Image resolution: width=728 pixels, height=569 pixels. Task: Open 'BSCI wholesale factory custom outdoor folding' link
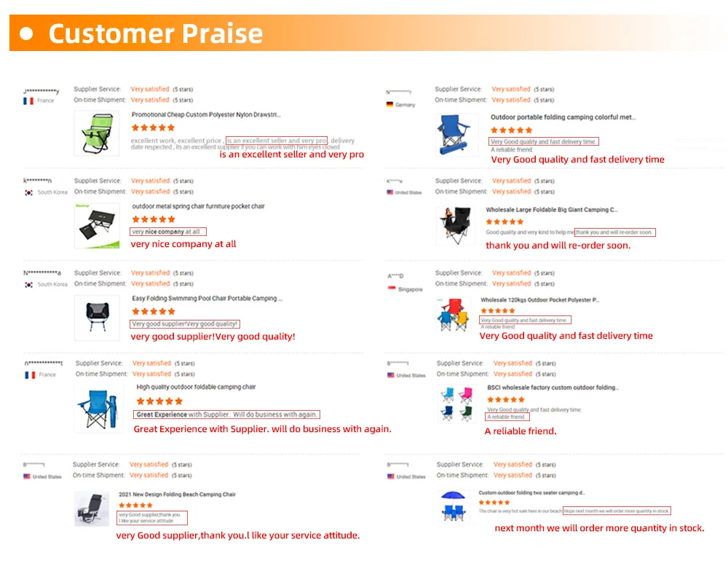click(x=553, y=388)
